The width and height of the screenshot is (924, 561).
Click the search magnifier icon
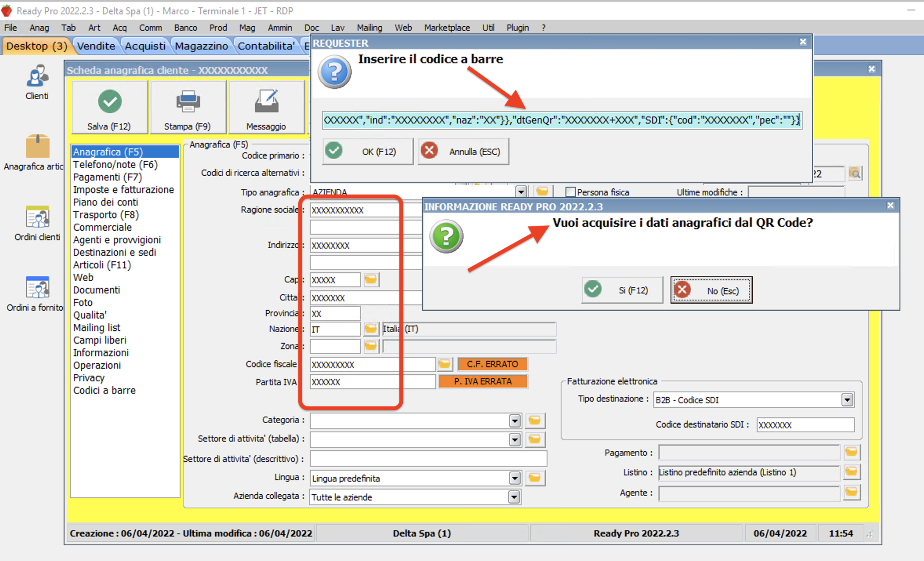(855, 173)
